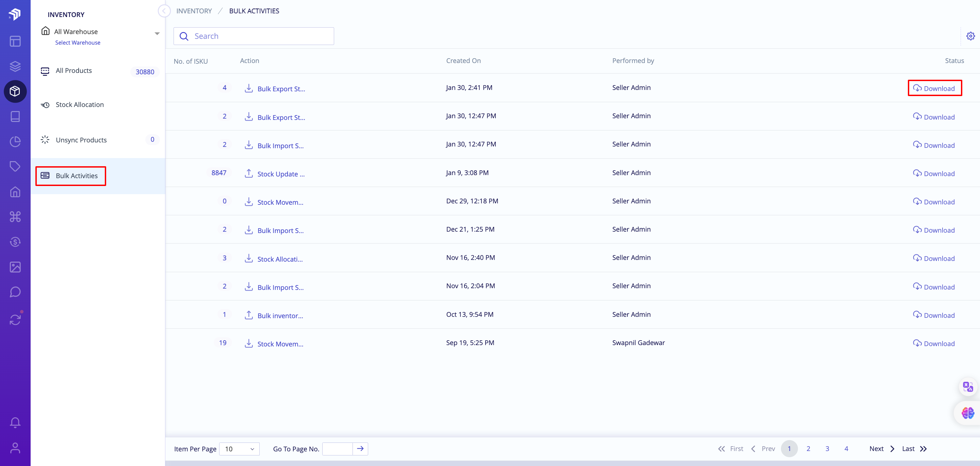Go to page 4
This screenshot has height=466, width=980.
(846, 449)
